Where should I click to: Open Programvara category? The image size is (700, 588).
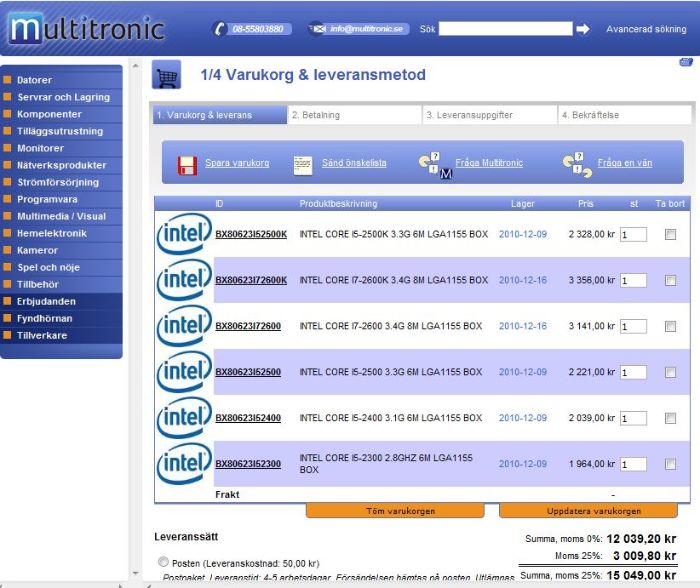click(61, 199)
